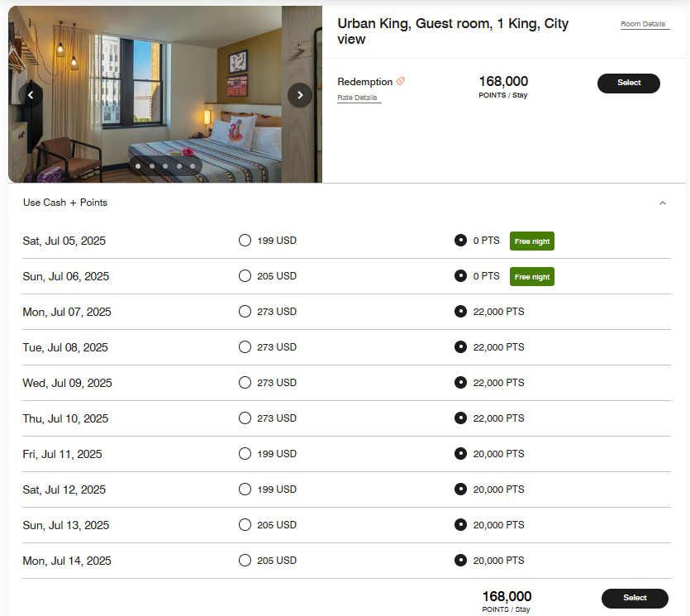Choose 0 PTS option for Sun, Jul 06
This screenshot has width=690, height=616.
point(461,276)
